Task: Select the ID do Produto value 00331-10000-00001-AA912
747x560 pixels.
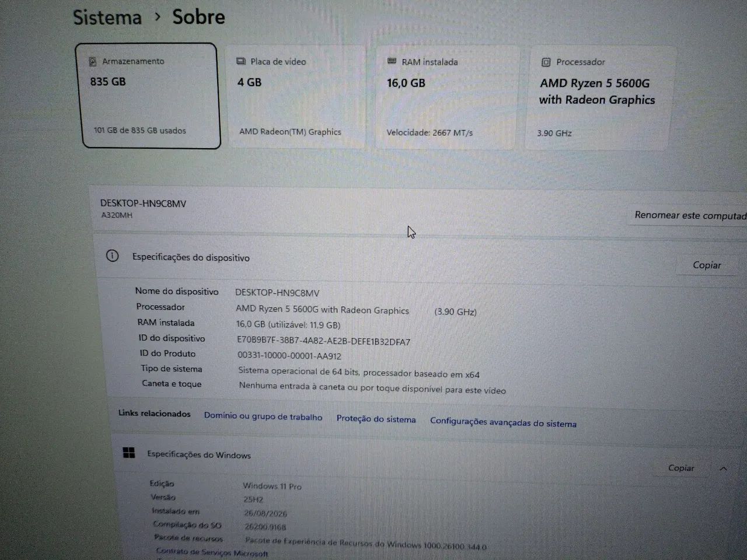Action: click(x=289, y=356)
